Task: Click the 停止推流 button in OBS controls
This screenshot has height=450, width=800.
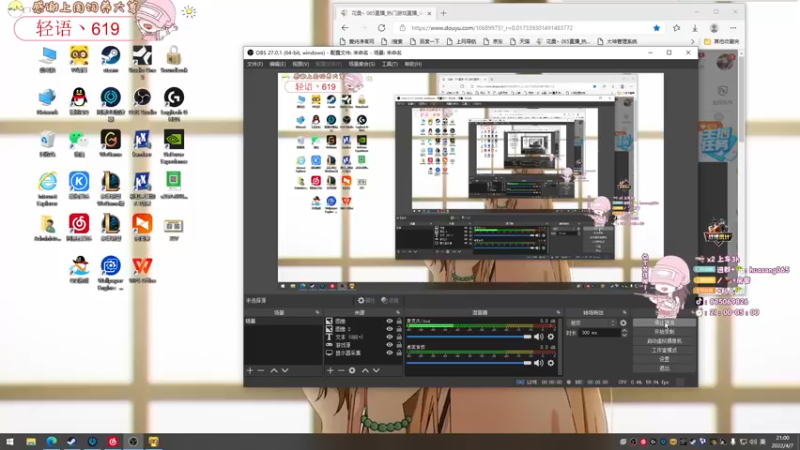Action: [664, 323]
